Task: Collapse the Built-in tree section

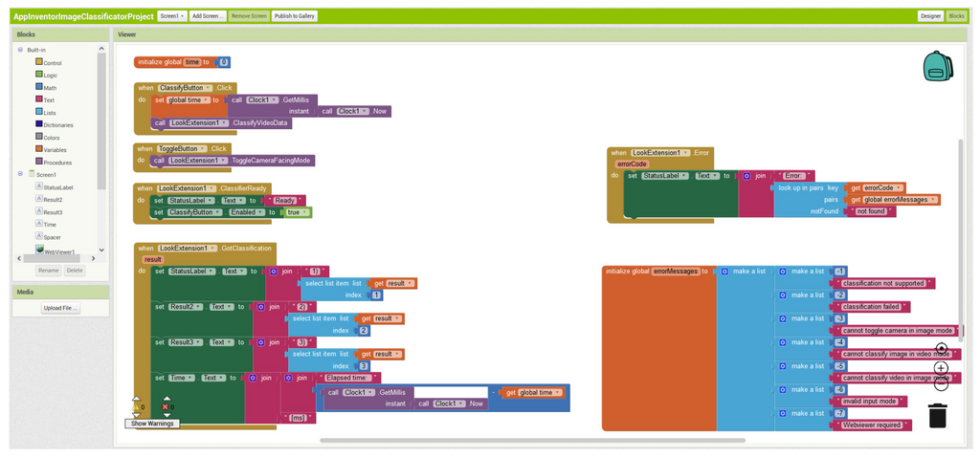Action: click(x=21, y=50)
